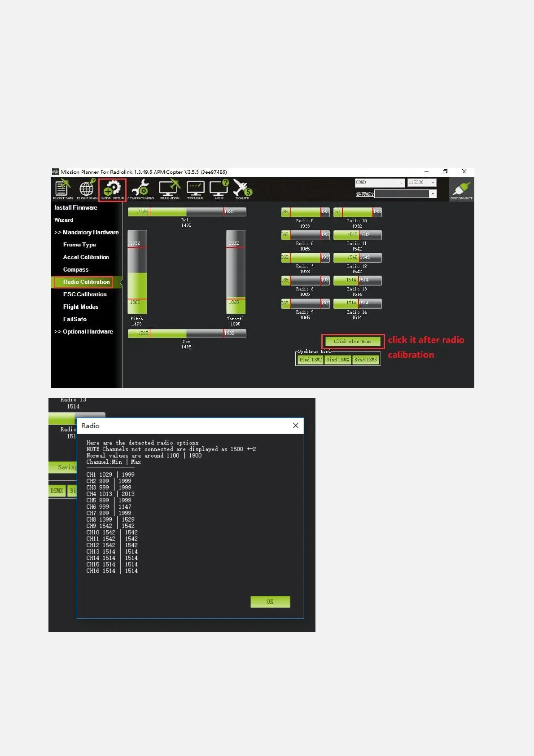Open the Flight Plan globe icon
534x756 pixels.
tap(87, 189)
